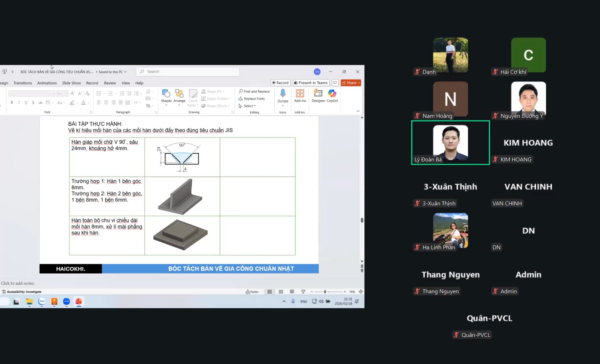Toggle Italic formatting

click(x=19, y=102)
